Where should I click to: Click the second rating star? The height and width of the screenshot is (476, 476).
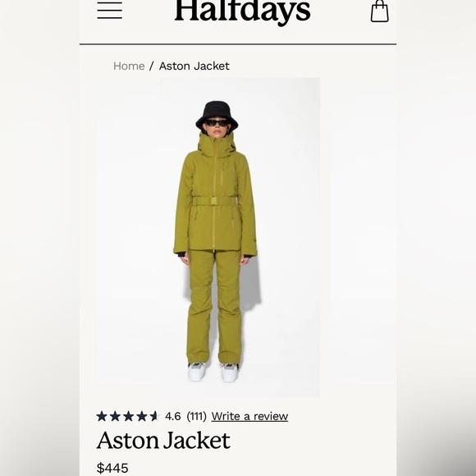[x=115, y=416]
